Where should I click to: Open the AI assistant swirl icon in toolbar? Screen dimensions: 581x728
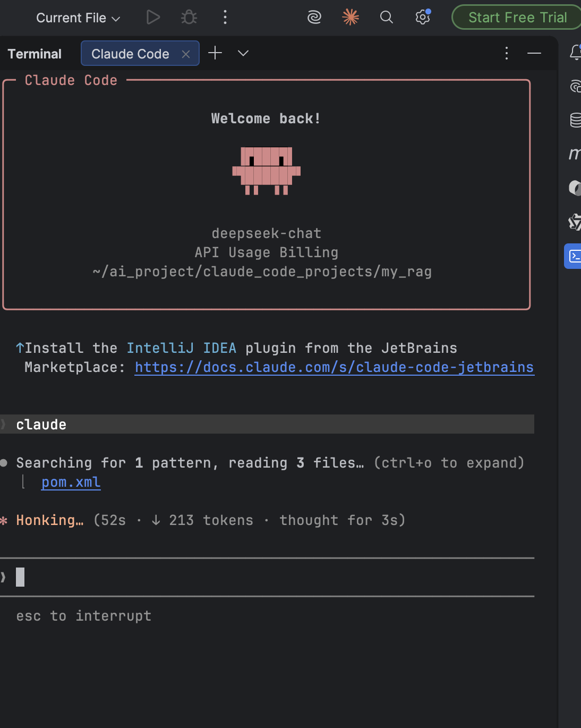coord(314,18)
